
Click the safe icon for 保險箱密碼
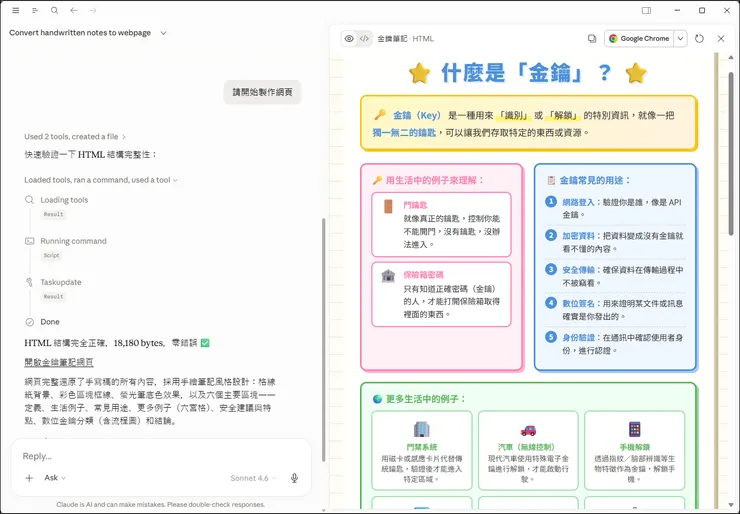click(388, 276)
